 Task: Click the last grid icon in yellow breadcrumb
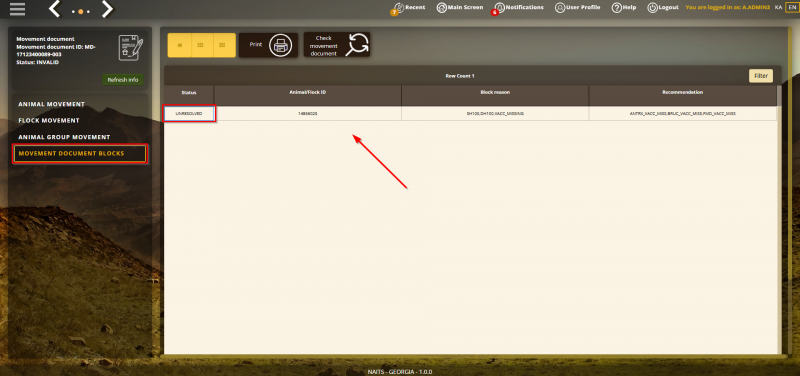pos(222,45)
